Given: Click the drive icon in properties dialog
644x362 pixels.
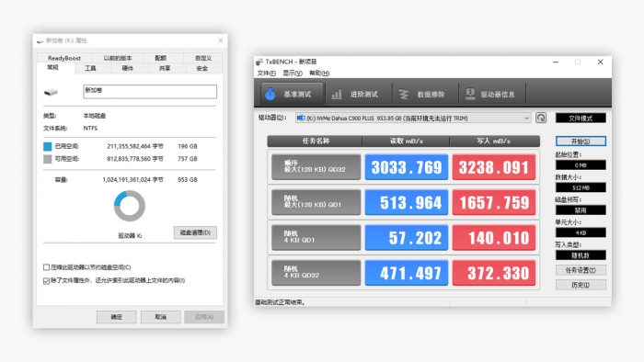Looking at the screenshot, I should pyautogui.click(x=51, y=92).
